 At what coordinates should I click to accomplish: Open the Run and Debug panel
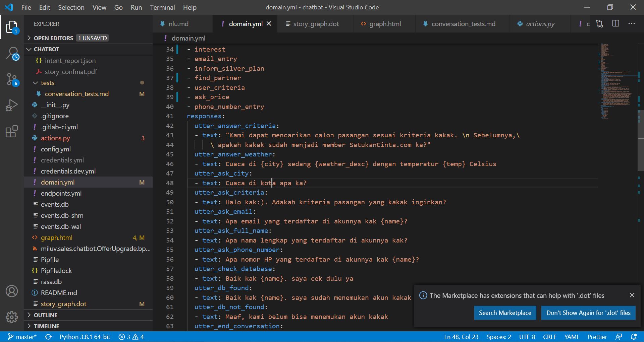click(12, 105)
